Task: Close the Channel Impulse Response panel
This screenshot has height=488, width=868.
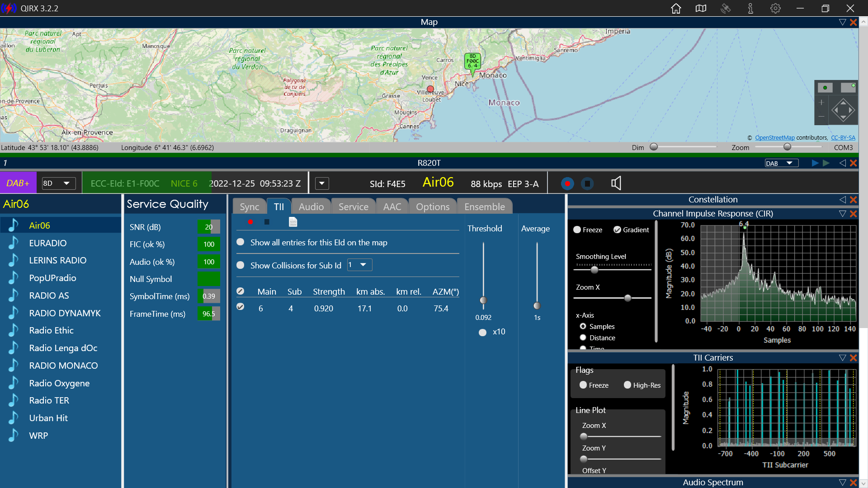Action: click(854, 214)
